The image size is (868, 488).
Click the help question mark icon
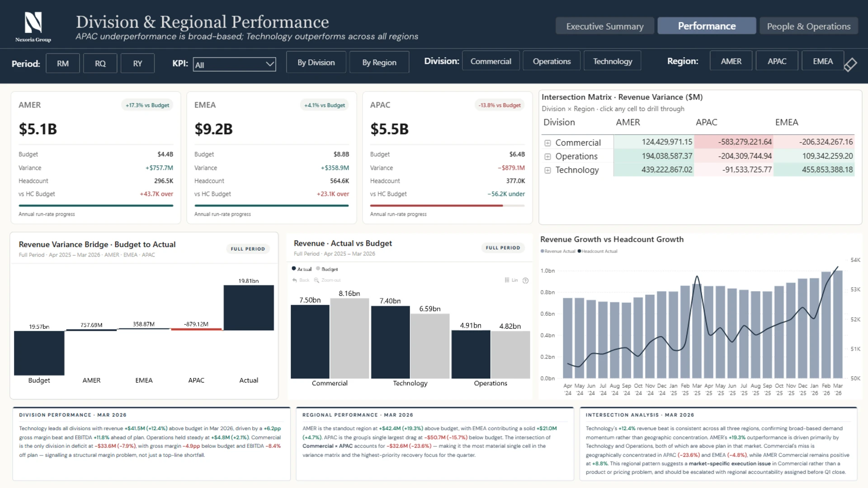click(x=525, y=281)
